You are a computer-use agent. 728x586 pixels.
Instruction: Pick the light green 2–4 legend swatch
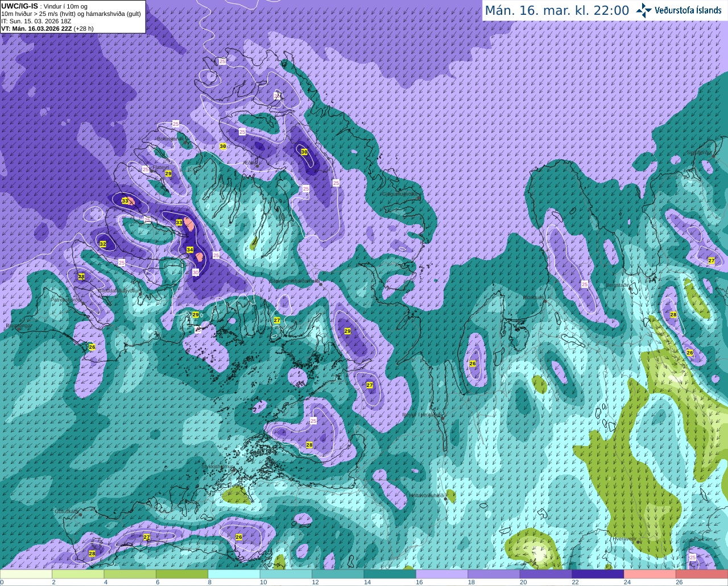[x=78, y=574]
